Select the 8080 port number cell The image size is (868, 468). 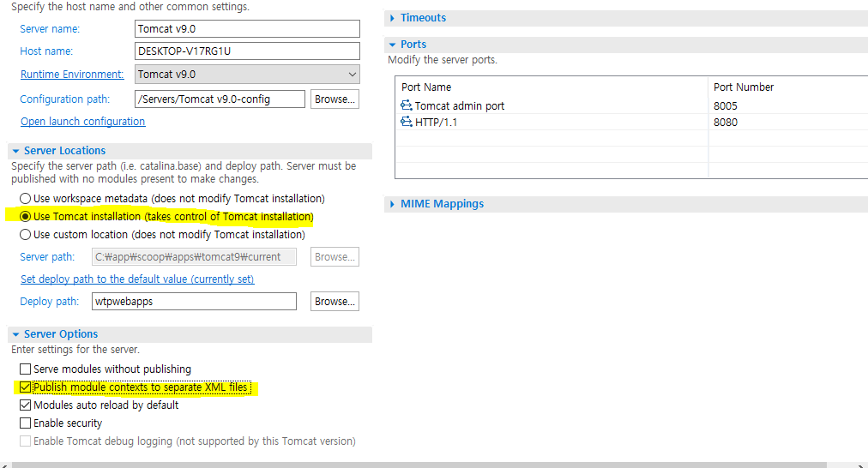pos(725,123)
